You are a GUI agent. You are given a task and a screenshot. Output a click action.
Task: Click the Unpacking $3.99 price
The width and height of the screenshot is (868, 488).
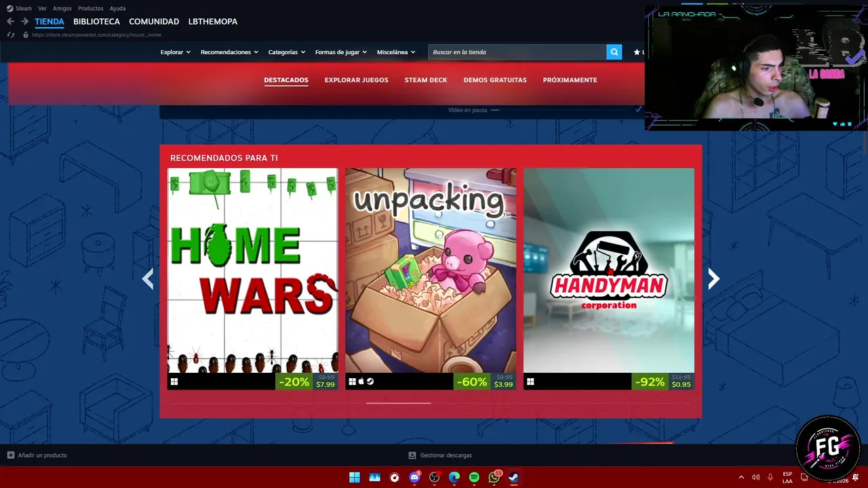point(503,384)
